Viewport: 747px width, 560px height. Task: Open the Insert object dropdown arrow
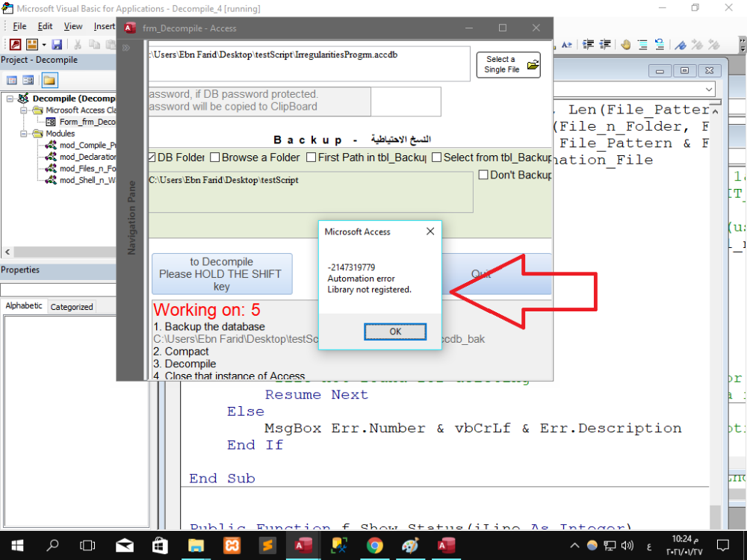[x=44, y=45]
